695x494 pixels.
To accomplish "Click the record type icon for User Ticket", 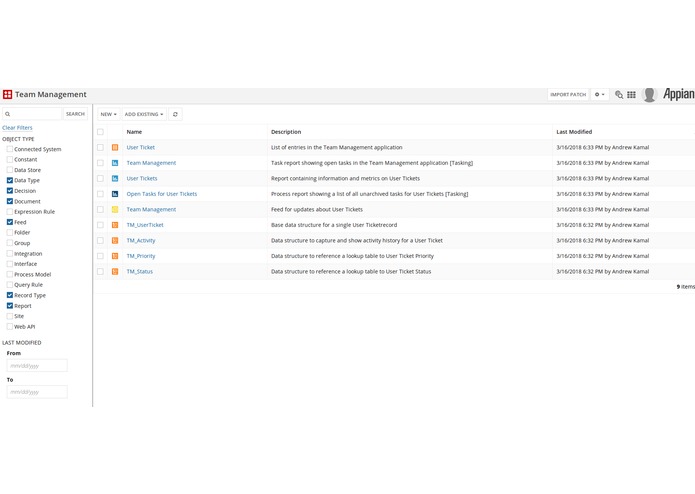I will coord(115,148).
